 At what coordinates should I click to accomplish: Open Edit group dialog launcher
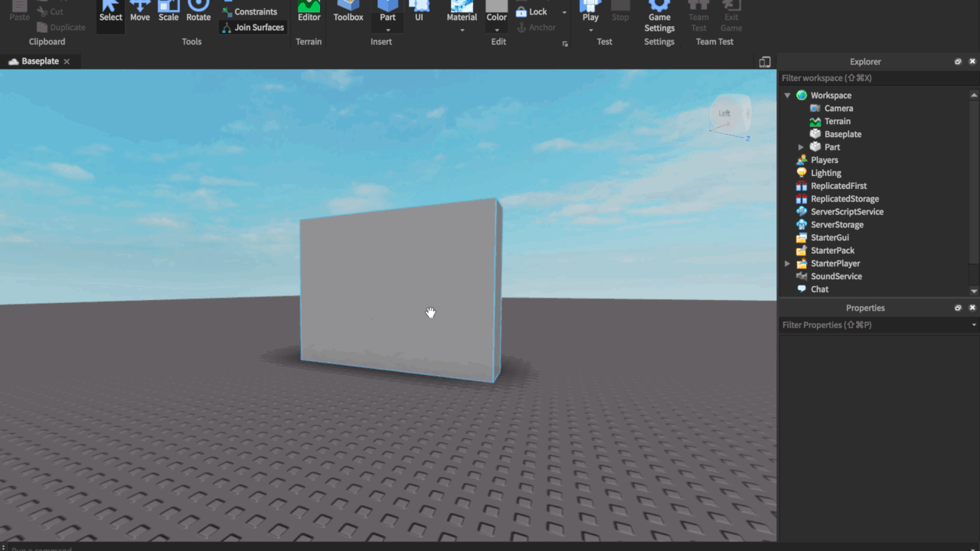565,44
